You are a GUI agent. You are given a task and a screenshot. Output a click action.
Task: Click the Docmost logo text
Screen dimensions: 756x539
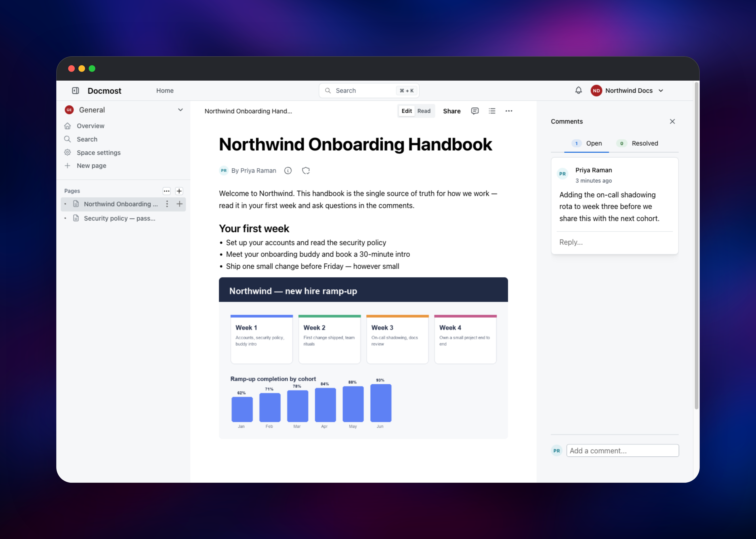click(105, 91)
